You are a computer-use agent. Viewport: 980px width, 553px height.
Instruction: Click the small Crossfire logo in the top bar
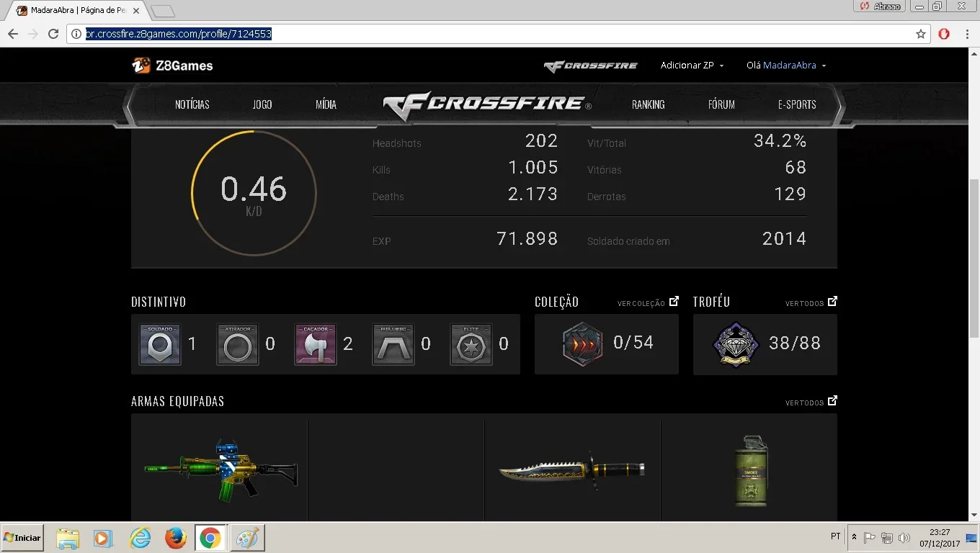coord(591,66)
